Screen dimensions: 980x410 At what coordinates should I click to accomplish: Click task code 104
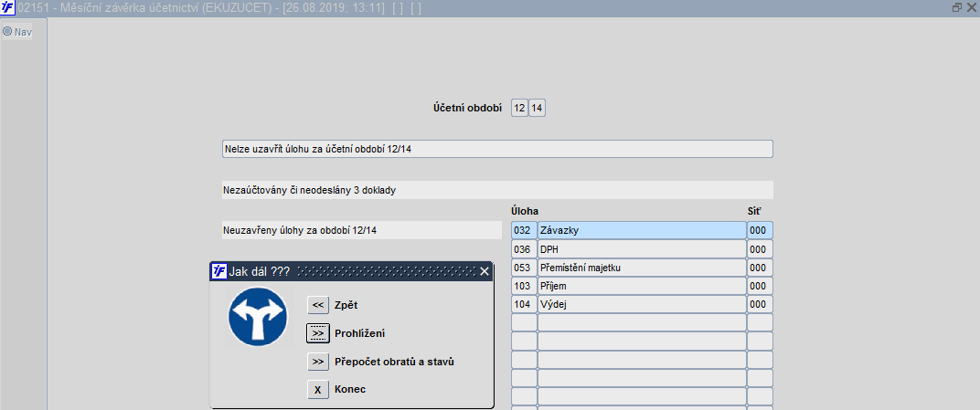[x=524, y=304]
